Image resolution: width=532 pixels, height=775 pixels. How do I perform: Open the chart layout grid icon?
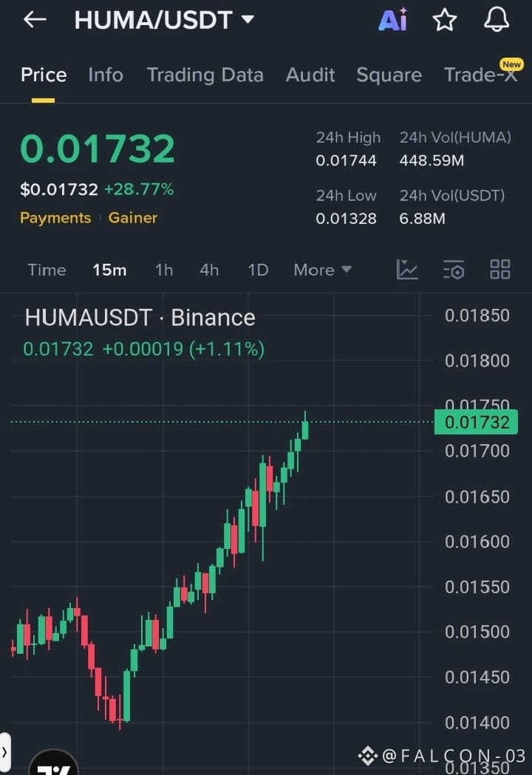pos(500,270)
